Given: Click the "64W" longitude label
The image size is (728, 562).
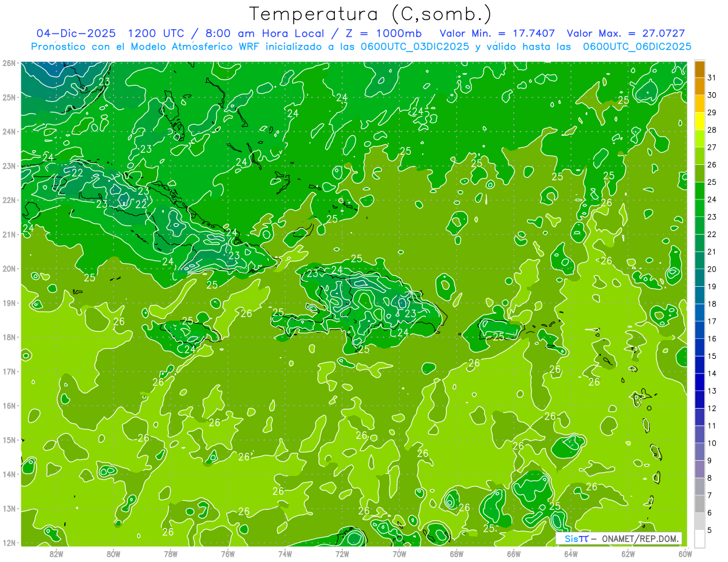Looking at the screenshot, I should pyautogui.click(x=571, y=553).
